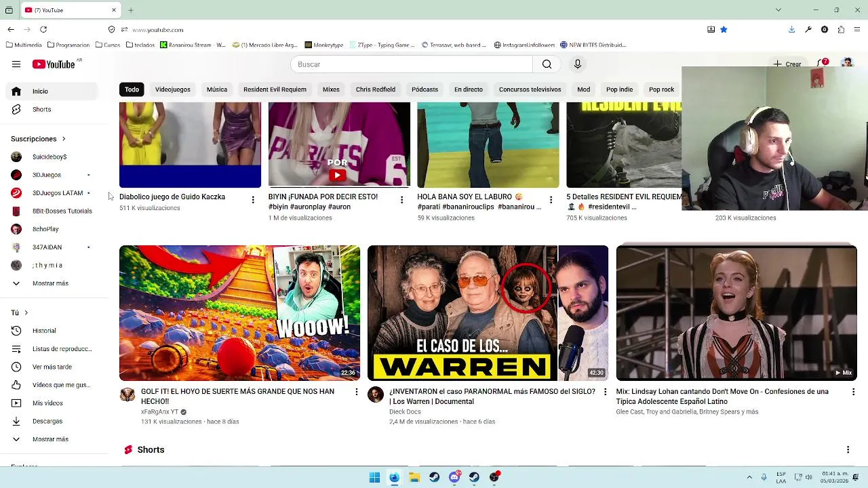Image resolution: width=868 pixels, height=488 pixels.
Task: Select the Música filter chip
Action: click(x=217, y=89)
